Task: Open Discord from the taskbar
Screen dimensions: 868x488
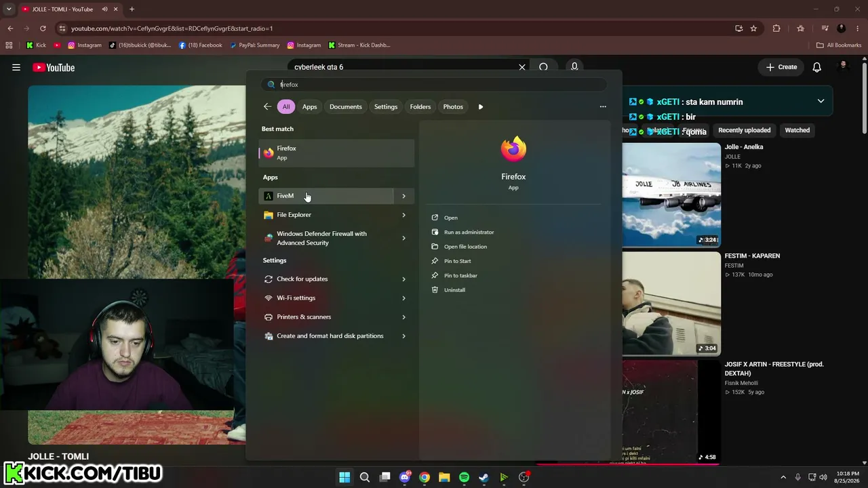Action: coord(405,477)
